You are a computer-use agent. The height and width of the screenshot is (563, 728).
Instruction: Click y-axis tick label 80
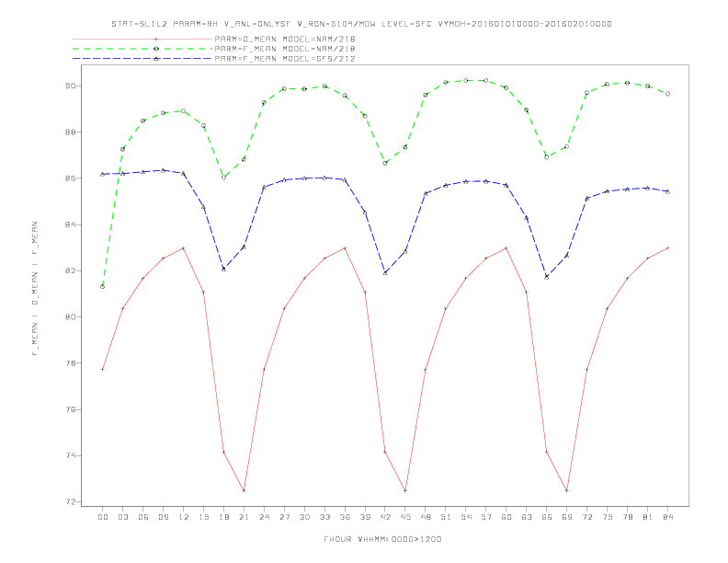point(70,316)
